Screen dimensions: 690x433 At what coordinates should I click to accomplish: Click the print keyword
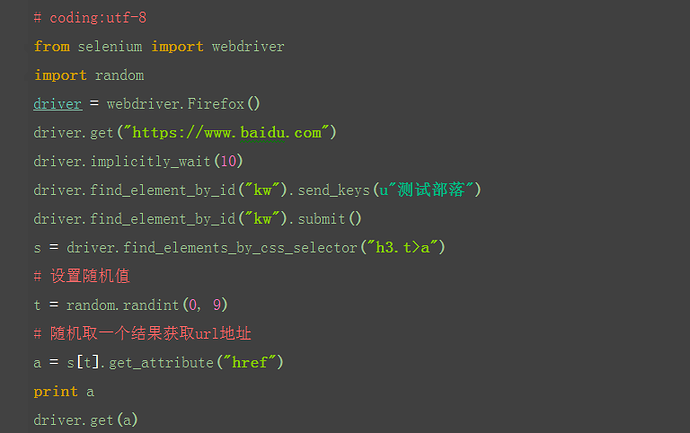point(55,391)
